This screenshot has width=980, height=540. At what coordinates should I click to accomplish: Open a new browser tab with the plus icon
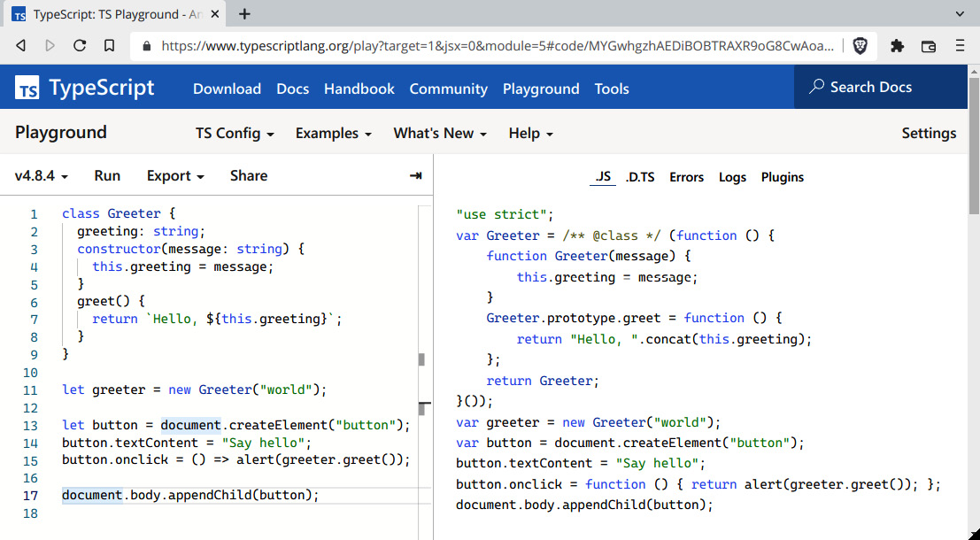243,14
